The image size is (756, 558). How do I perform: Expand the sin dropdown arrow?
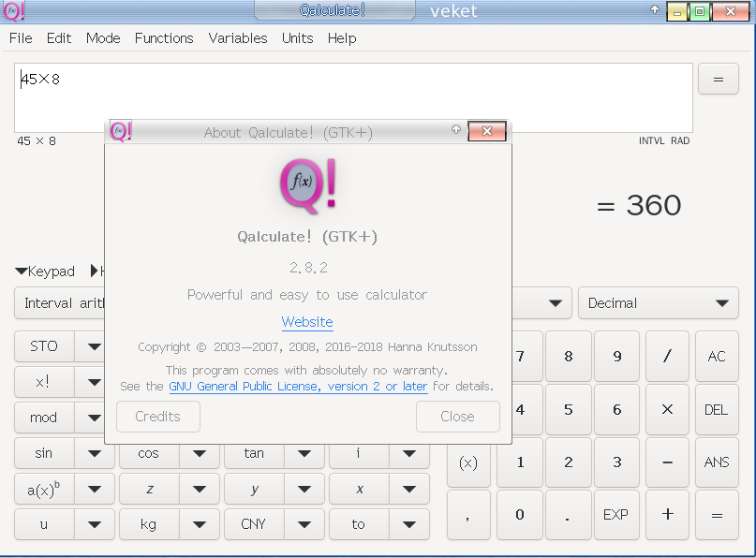(x=95, y=453)
